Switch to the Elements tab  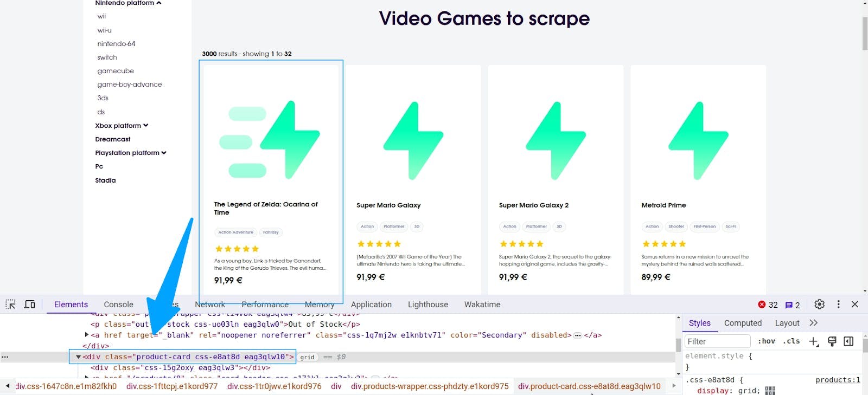pyautogui.click(x=71, y=305)
